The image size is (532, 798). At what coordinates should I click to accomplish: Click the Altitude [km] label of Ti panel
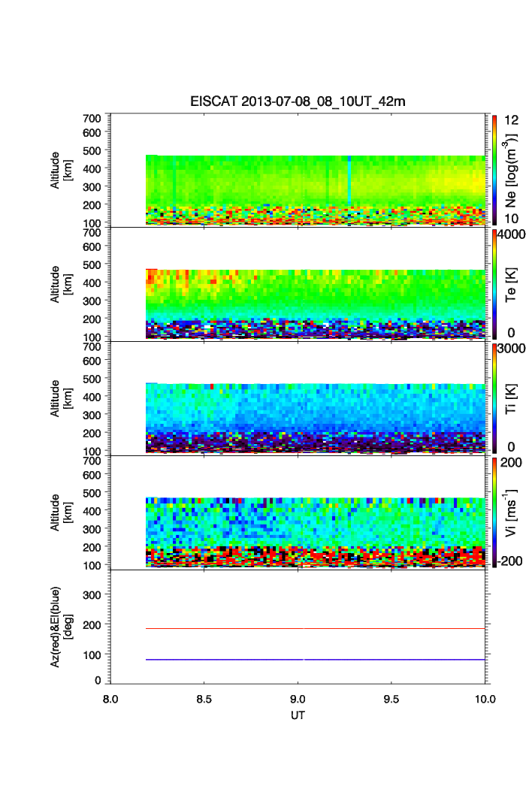61,398
